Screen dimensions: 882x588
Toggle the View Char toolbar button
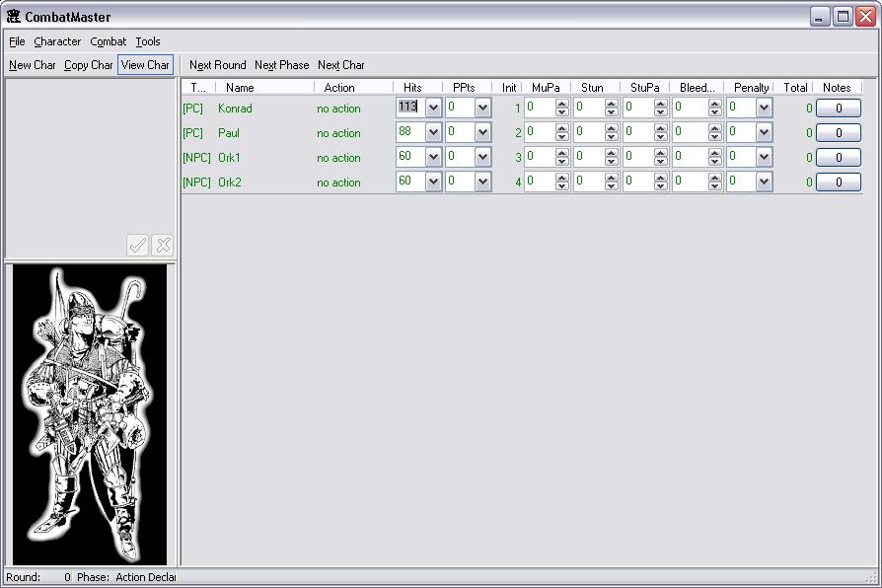(x=145, y=65)
